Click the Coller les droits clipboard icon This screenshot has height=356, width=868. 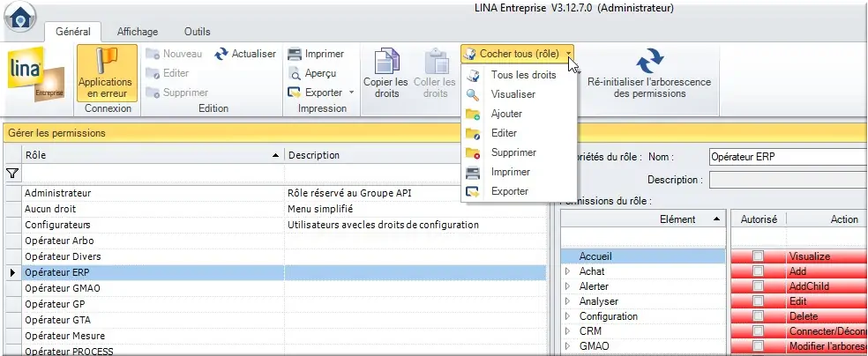[435, 61]
